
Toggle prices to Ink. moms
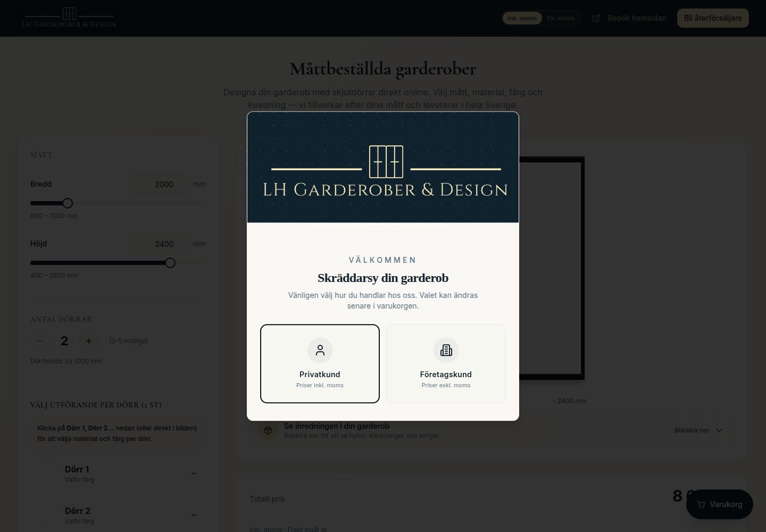[x=522, y=18]
